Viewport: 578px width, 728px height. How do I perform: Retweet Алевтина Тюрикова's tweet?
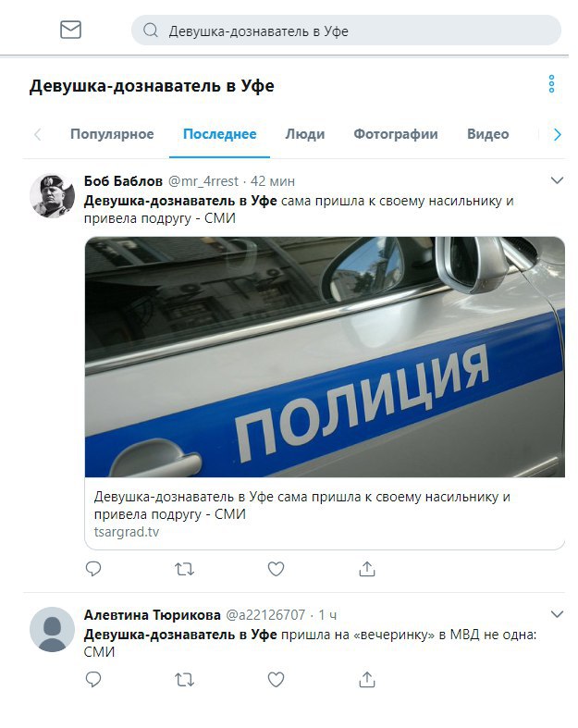click(x=184, y=680)
